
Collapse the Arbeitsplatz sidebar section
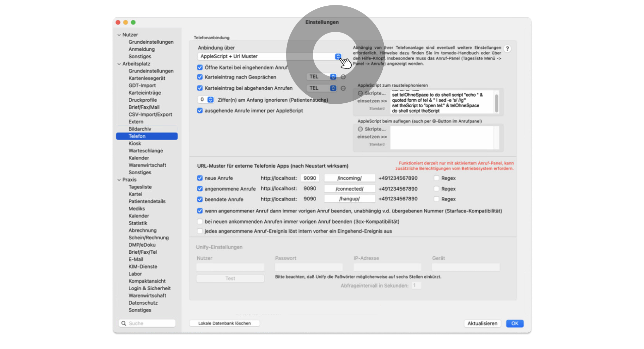coord(119,64)
